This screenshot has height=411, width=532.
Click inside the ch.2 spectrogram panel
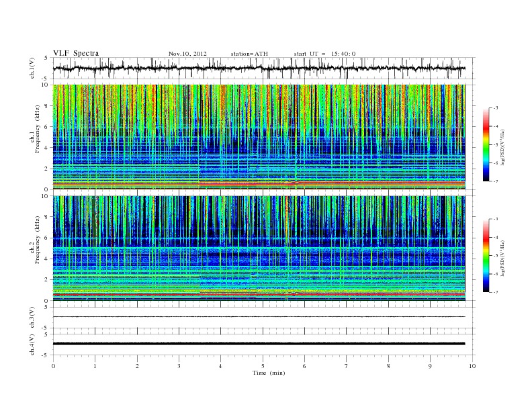click(259, 248)
